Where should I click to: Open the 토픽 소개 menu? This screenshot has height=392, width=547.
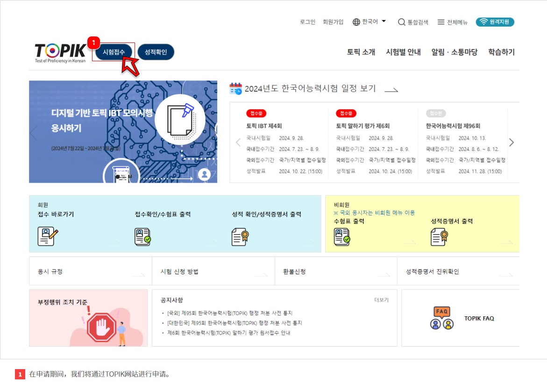pyautogui.click(x=361, y=52)
